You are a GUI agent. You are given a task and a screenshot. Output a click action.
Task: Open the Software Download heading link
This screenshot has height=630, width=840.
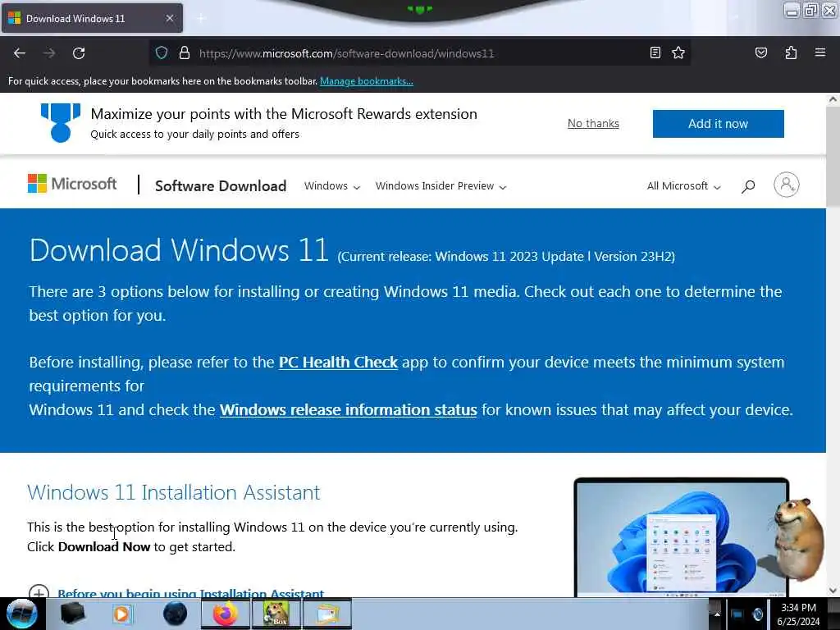click(220, 186)
